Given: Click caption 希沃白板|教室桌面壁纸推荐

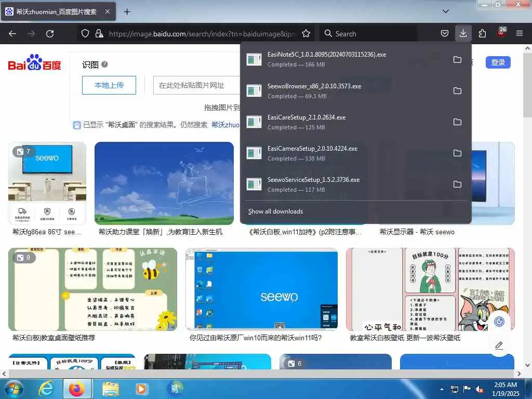Looking at the screenshot, I should 54,338.
